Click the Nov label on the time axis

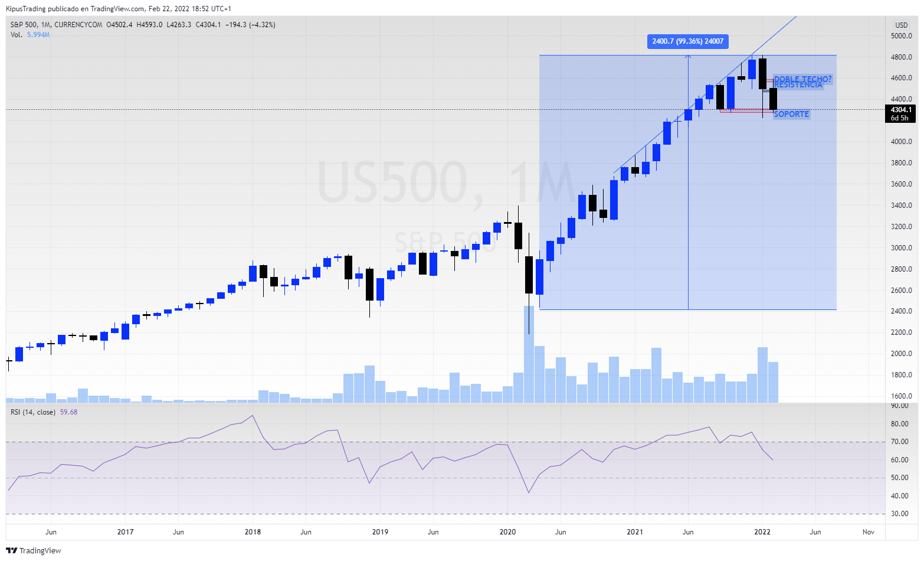point(869,532)
